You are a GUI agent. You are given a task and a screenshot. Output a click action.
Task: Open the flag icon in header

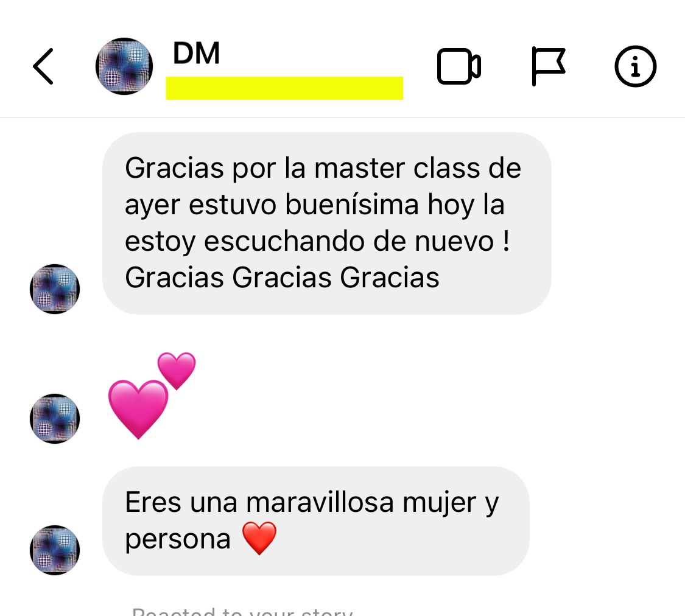click(548, 66)
